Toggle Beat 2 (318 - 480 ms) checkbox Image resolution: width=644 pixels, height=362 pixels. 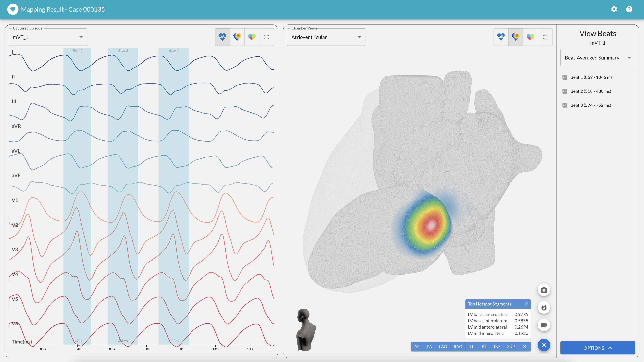point(565,91)
